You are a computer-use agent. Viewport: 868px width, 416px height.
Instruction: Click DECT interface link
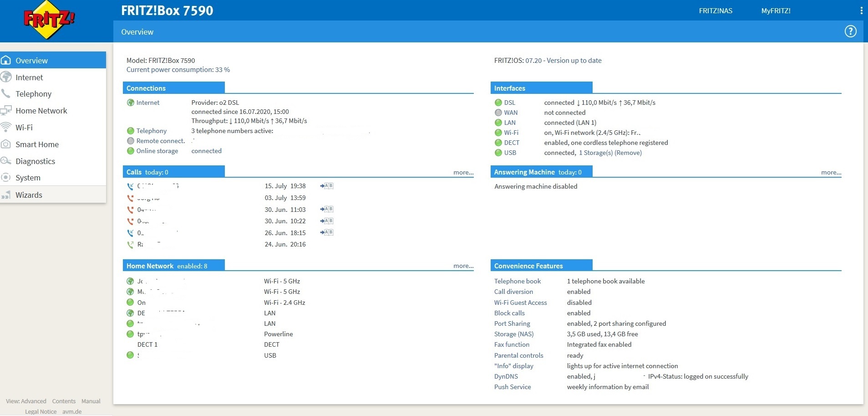pos(512,143)
